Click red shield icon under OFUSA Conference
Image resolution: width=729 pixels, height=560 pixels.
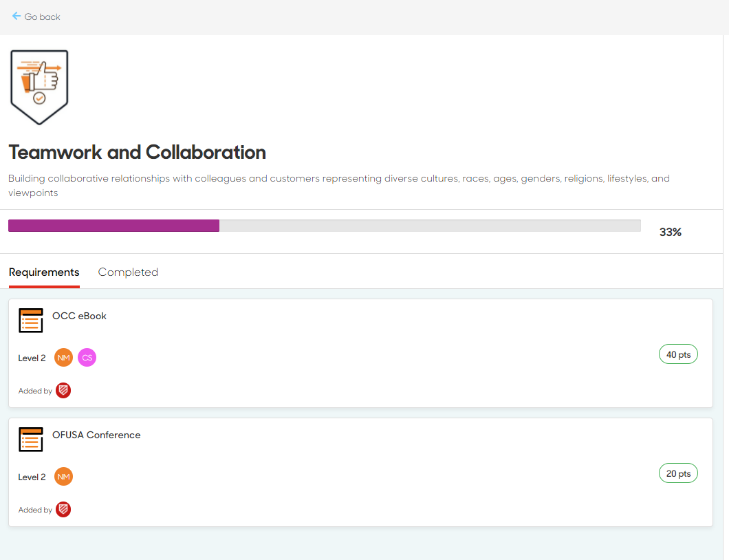click(x=63, y=510)
